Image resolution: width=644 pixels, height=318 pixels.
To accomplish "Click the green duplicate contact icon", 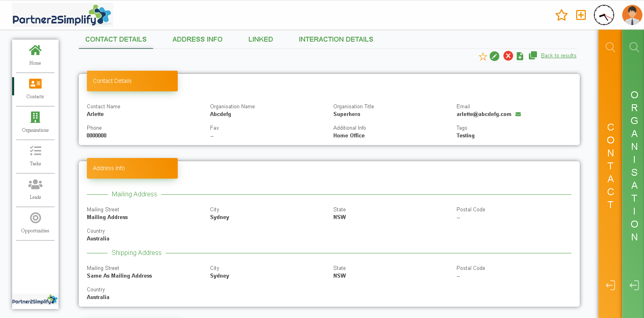I will point(533,55).
